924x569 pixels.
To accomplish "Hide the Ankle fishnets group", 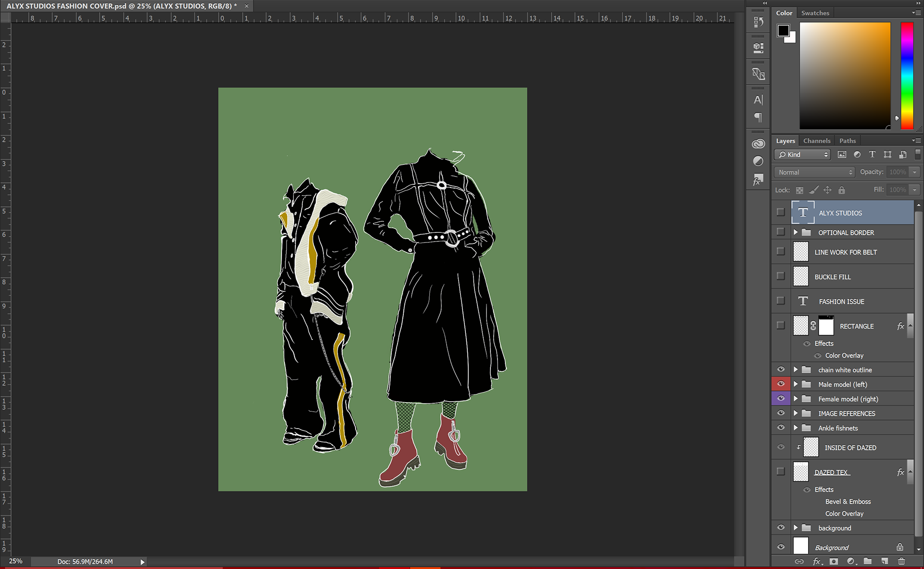I will (x=781, y=428).
